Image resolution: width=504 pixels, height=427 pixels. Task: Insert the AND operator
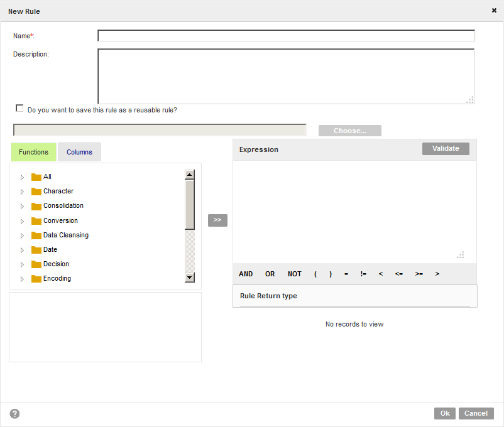(246, 274)
